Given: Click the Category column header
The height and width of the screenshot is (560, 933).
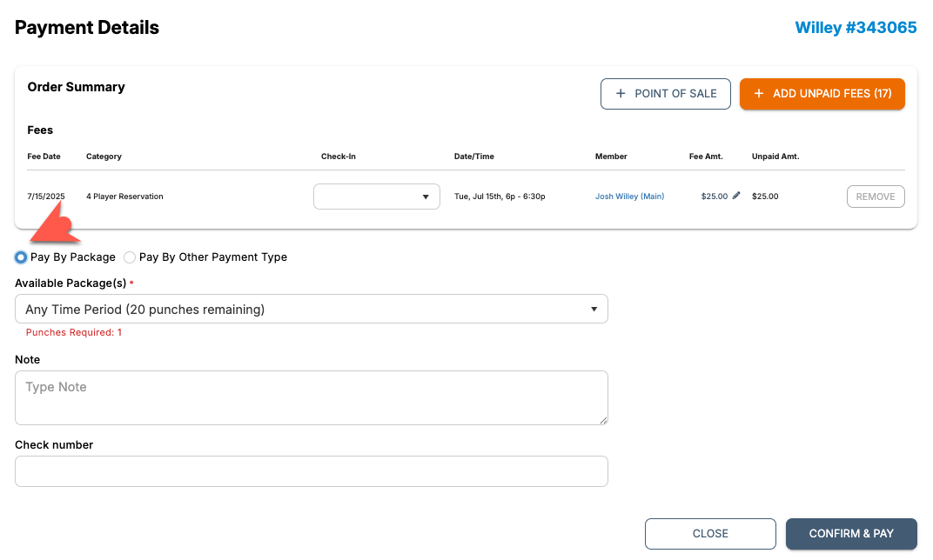Looking at the screenshot, I should [104, 157].
